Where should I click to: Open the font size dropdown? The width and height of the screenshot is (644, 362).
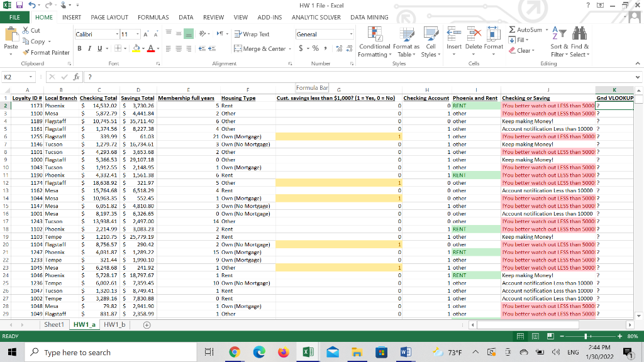pyautogui.click(x=138, y=34)
